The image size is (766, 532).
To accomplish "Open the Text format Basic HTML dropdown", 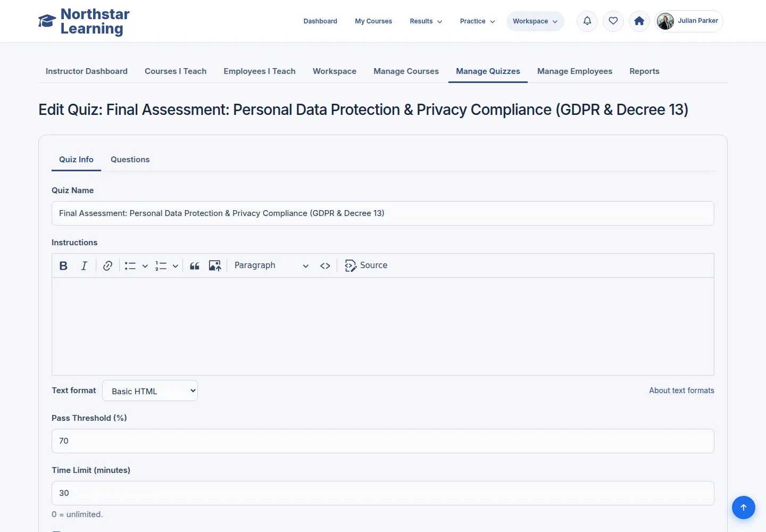I will [150, 390].
